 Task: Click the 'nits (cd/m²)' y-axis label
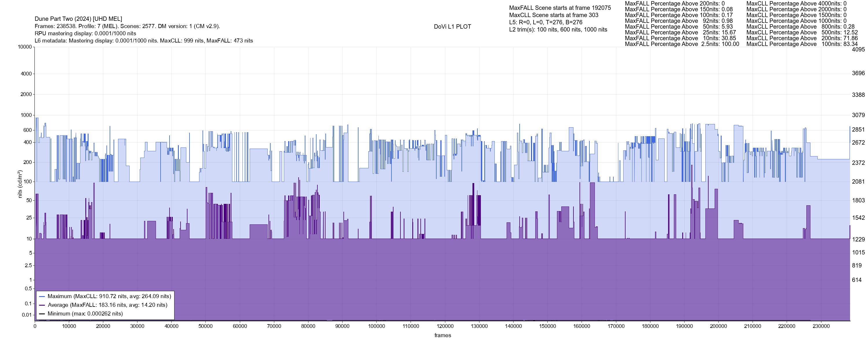click(x=20, y=184)
